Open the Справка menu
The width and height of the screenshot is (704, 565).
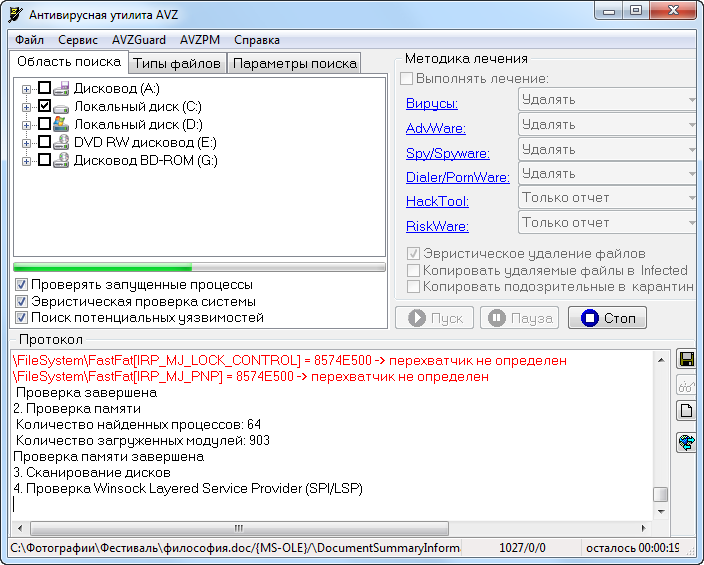257,40
